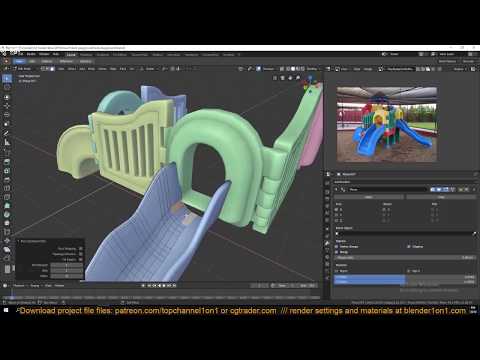Open the Render menu
Image resolution: width=480 pixels, height=360 pixels.
[x=31, y=54]
